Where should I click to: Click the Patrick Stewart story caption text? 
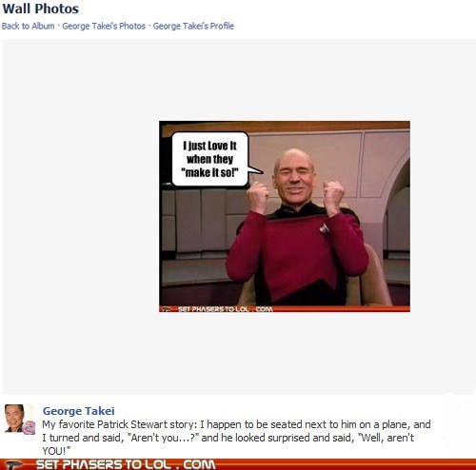(x=236, y=438)
